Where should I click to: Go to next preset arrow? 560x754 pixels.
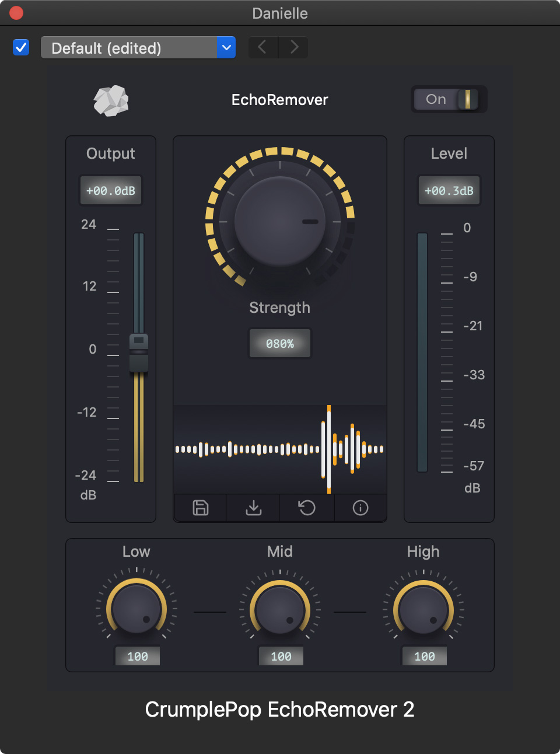(293, 47)
